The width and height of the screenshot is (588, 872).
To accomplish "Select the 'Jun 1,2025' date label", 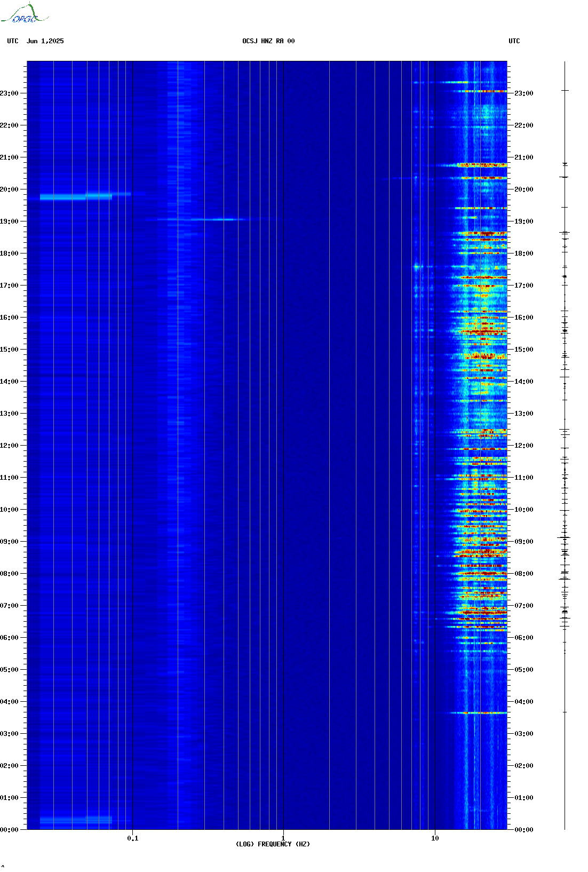I will click(x=45, y=41).
